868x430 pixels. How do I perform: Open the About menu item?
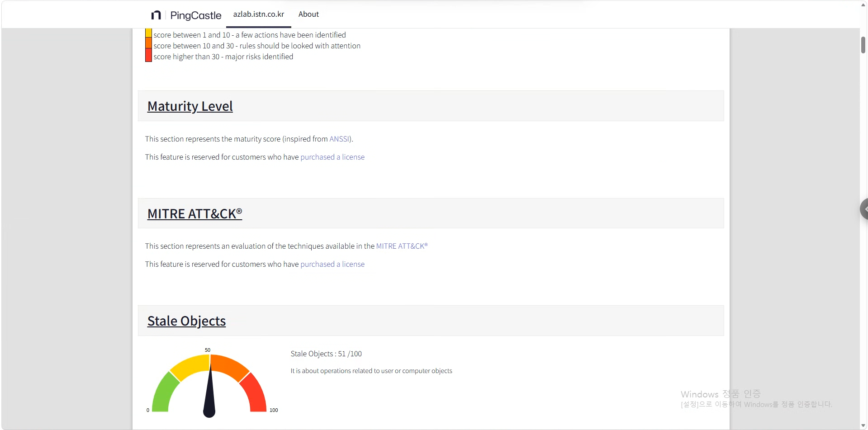tap(308, 14)
